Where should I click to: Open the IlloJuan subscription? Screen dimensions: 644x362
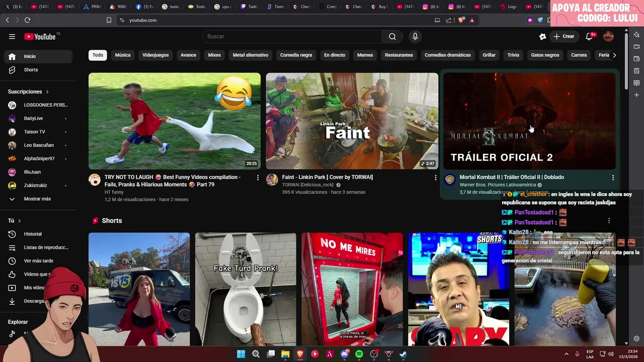[38, 172]
